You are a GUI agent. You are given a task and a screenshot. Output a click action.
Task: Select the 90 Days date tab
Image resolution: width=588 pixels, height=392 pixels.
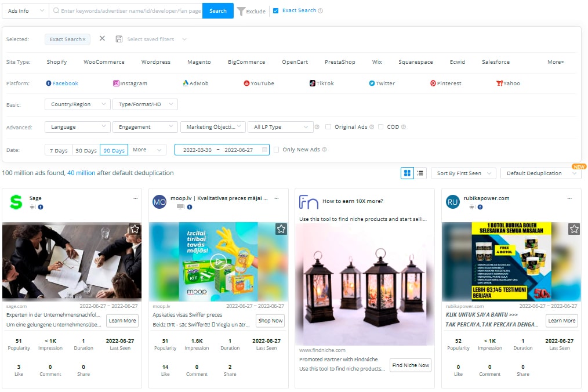(114, 150)
